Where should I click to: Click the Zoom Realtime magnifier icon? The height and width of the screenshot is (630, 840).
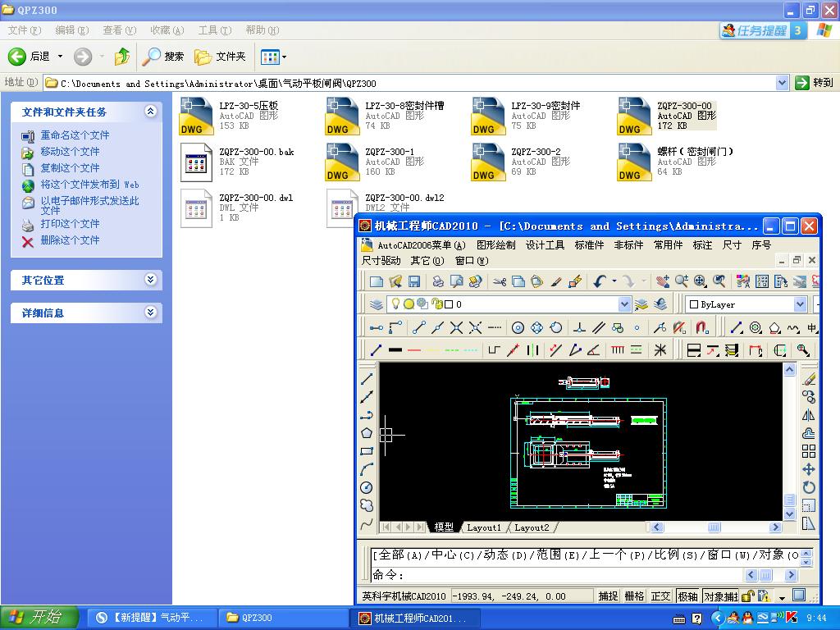[x=682, y=281]
